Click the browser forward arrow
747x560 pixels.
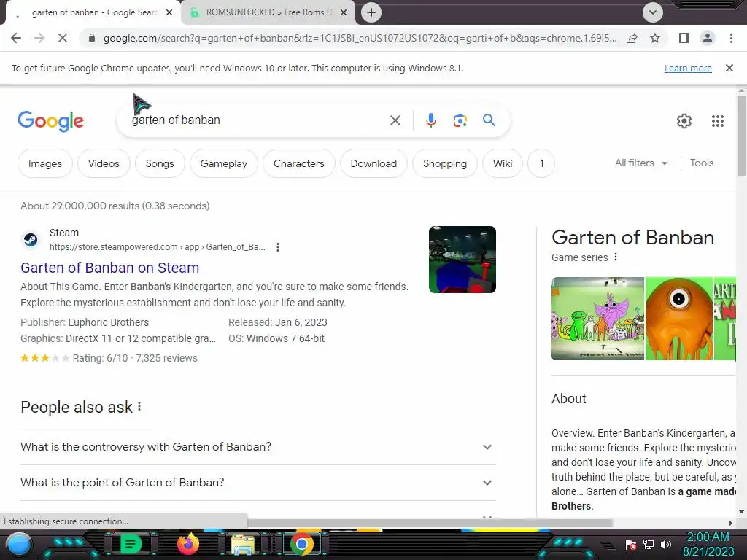point(39,38)
